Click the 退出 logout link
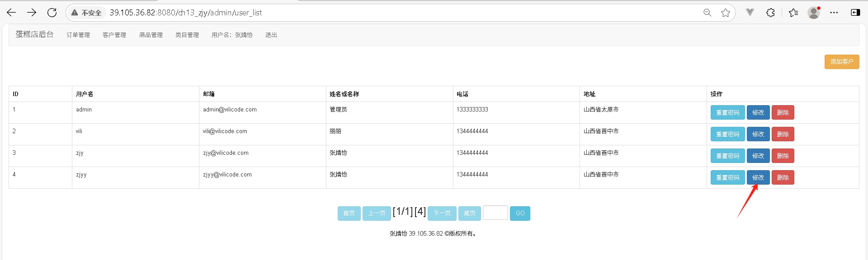 (x=271, y=35)
